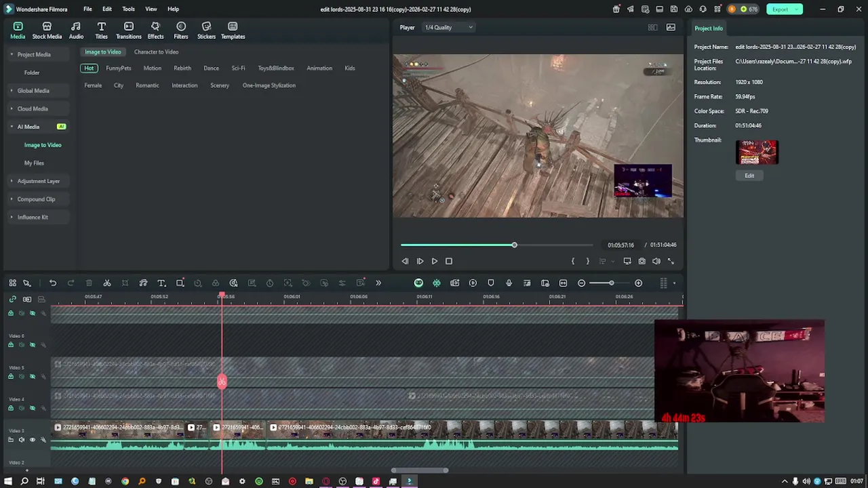Screen dimensions: 868x488
Task: Click the player progress bar handle
Action: pyautogui.click(x=514, y=245)
